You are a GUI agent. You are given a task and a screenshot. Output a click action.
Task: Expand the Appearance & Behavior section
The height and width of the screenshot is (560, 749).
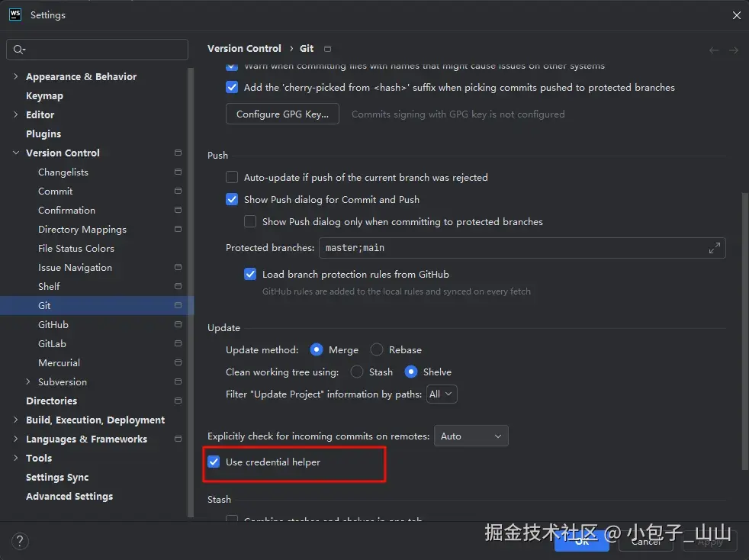(x=16, y=76)
